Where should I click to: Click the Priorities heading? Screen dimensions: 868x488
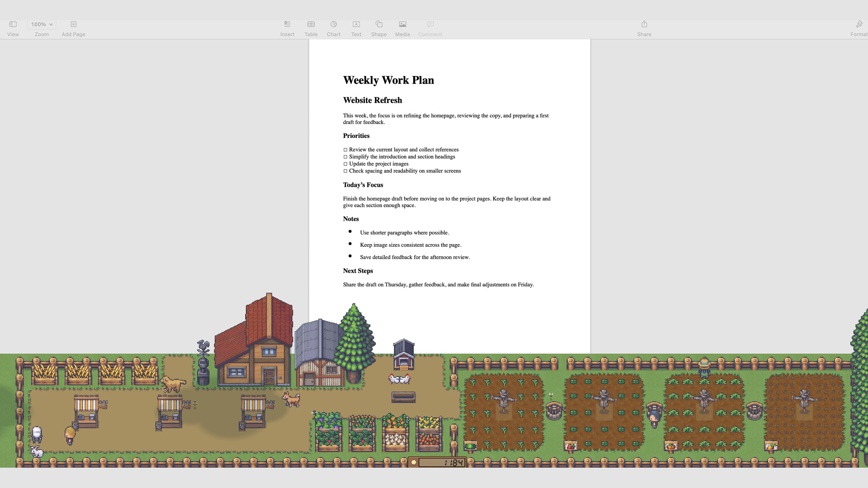coord(356,136)
